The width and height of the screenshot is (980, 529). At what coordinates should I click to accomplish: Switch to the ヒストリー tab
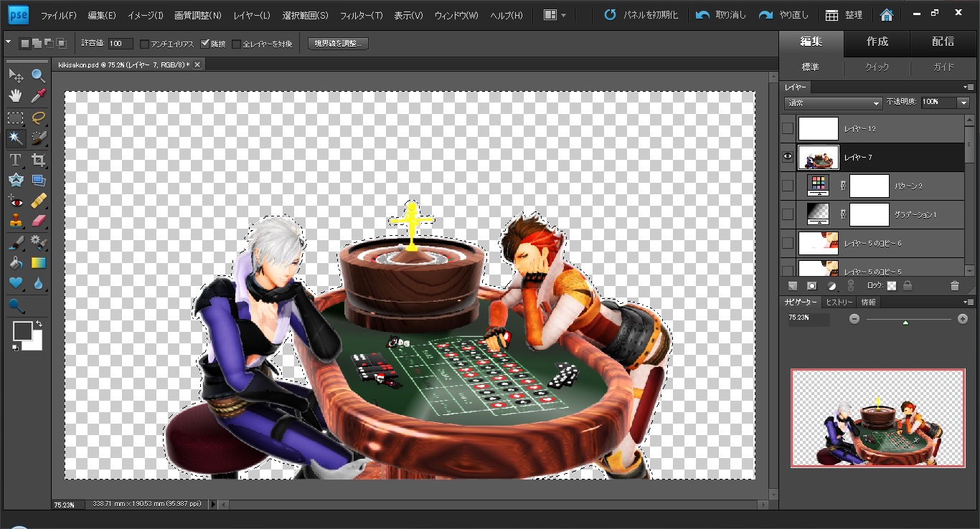coord(839,302)
